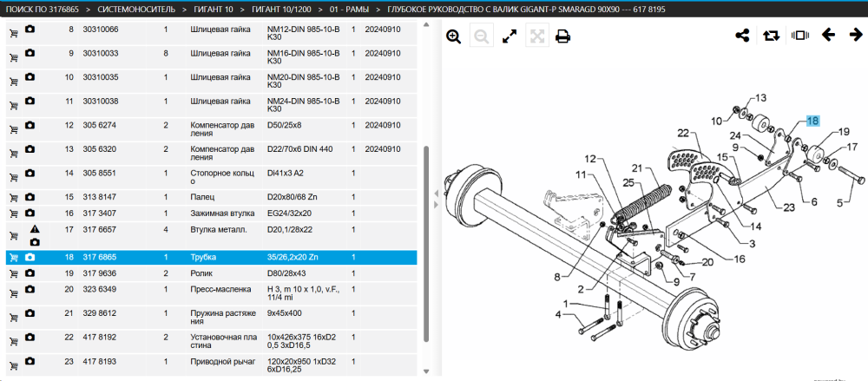Screen dimensions: 868x381
Task: Expand diagram to fullscreen view
Action: click(x=510, y=37)
